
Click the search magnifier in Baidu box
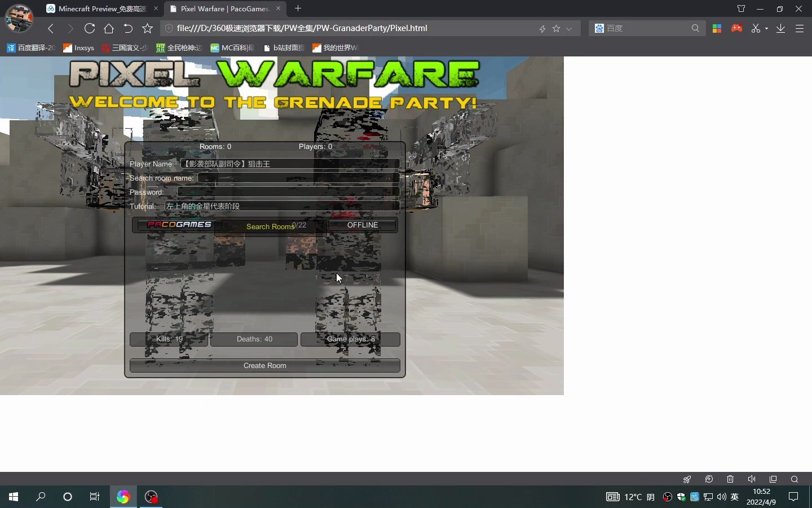coord(695,28)
